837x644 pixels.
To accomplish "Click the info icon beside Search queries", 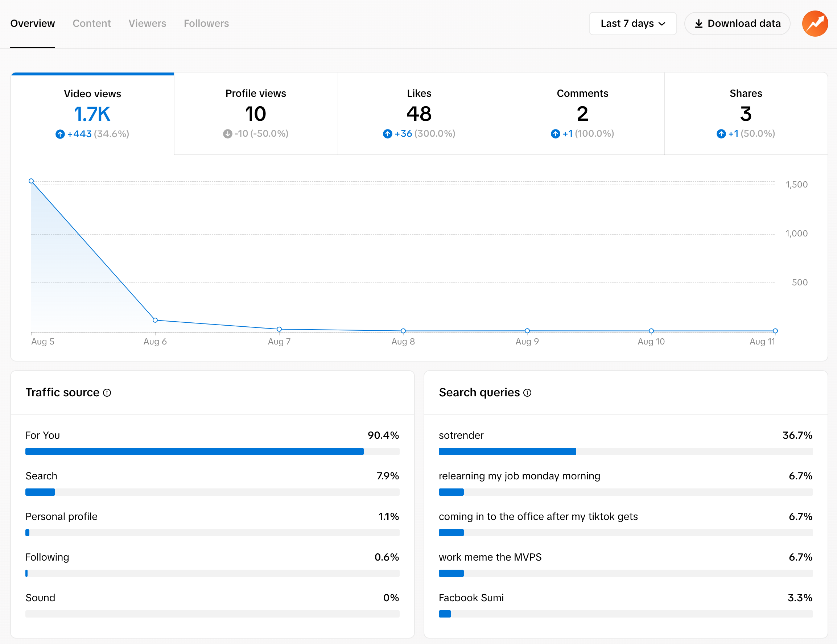I will click(528, 393).
